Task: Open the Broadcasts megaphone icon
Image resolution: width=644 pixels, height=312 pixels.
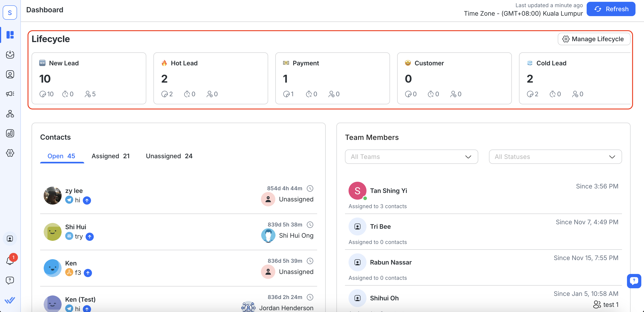Action: tap(10, 94)
